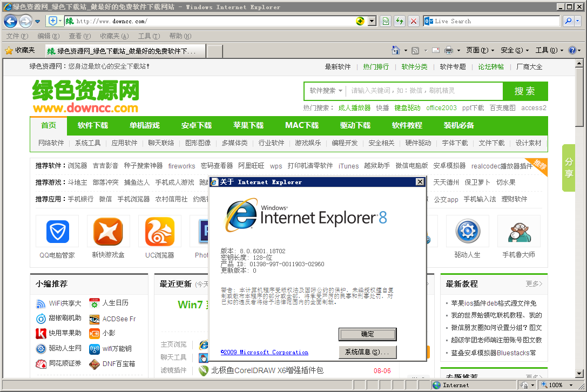587x392 pixels.
Task: Click the 驱动人生 gear icon
Action: (467, 231)
